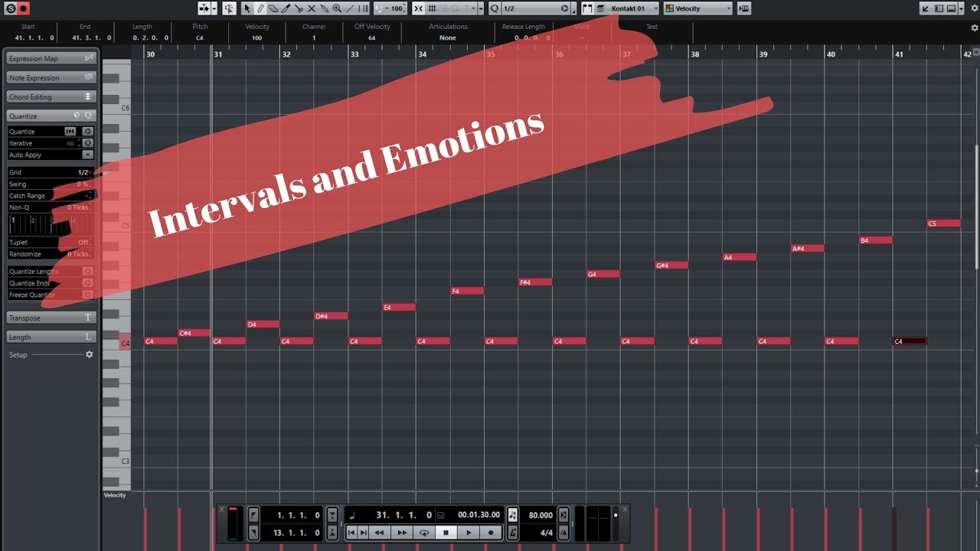Select the C#4 note event

[194, 333]
